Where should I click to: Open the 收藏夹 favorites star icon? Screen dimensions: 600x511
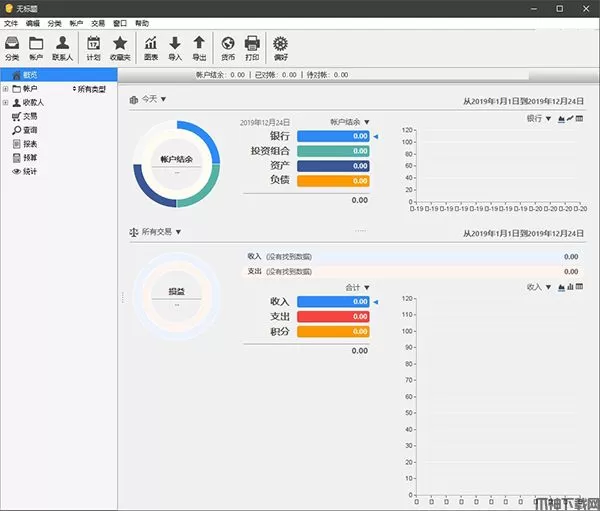tap(120, 48)
